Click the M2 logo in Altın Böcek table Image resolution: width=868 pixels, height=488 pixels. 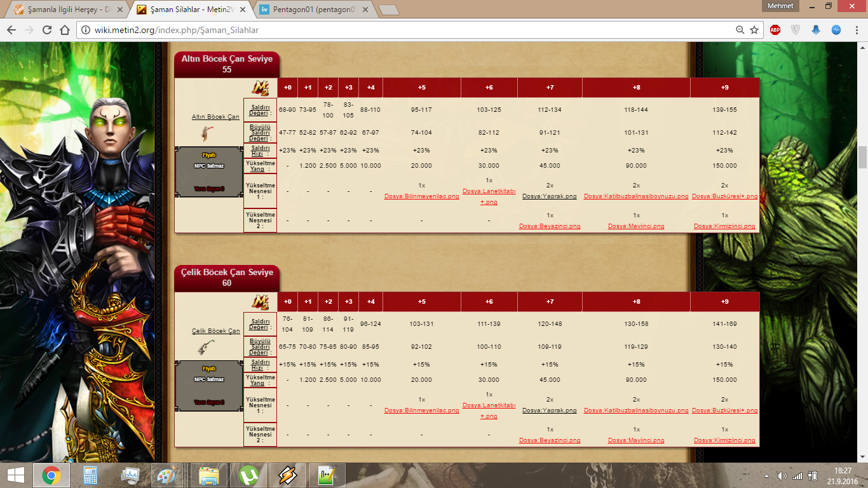pos(261,88)
